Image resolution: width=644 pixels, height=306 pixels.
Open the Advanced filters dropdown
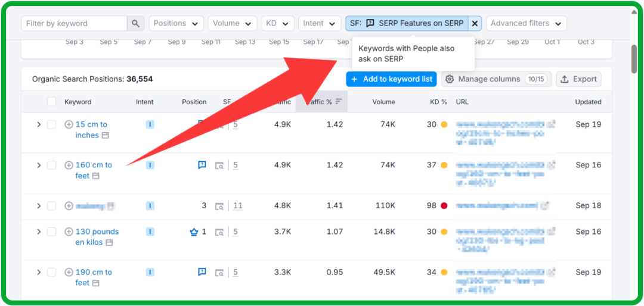click(x=525, y=24)
